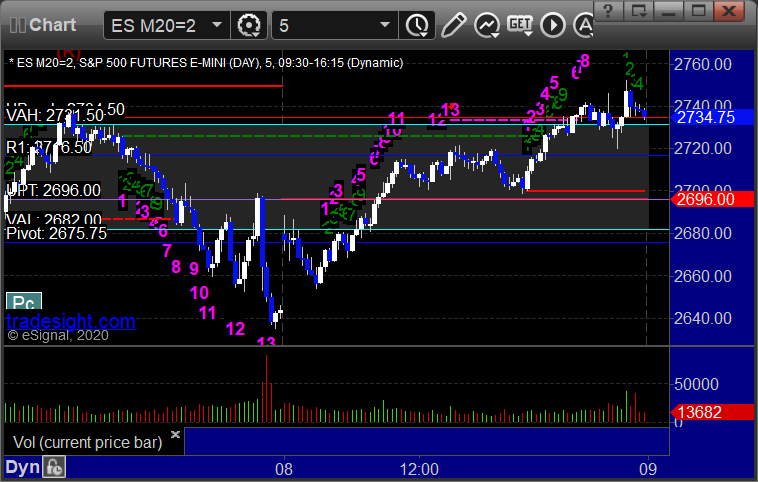This screenshot has height=482, width=758.
Task: Click the Chart window grip icon
Action: 17,25
